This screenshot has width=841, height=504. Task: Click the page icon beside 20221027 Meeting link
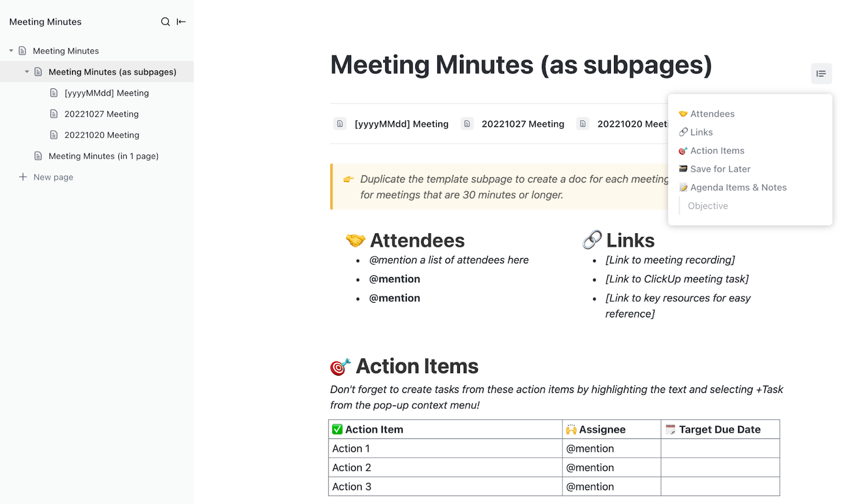[x=467, y=124]
